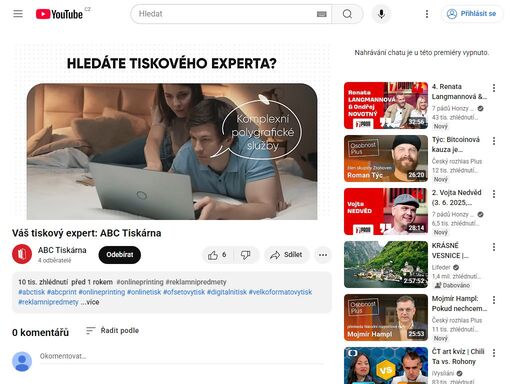Open the settings three-dot menu in header
Image resolution: width=512 pixels, height=384 pixels.
pos(427,14)
